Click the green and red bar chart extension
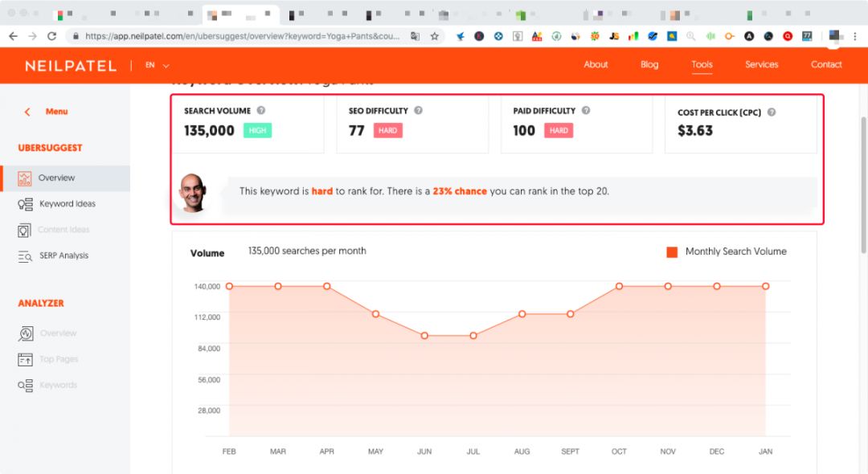The image size is (868, 474). pyautogui.click(x=633, y=36)
